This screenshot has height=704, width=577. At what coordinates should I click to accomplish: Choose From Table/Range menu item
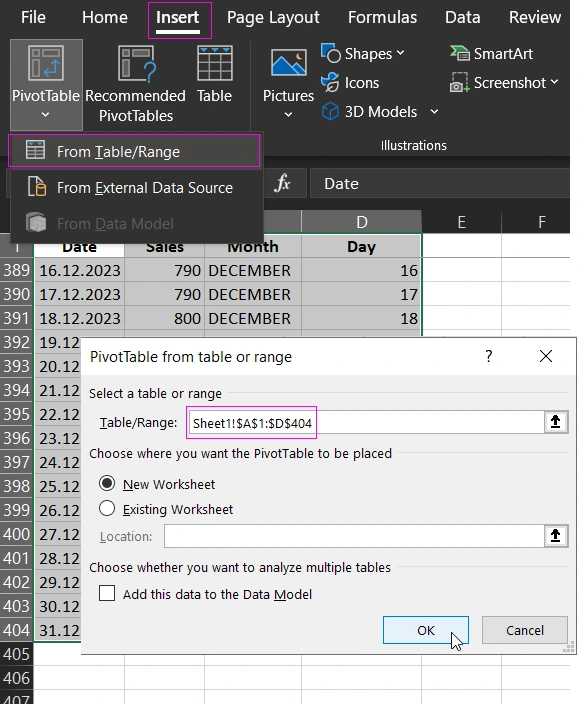[x=134, y=151]
